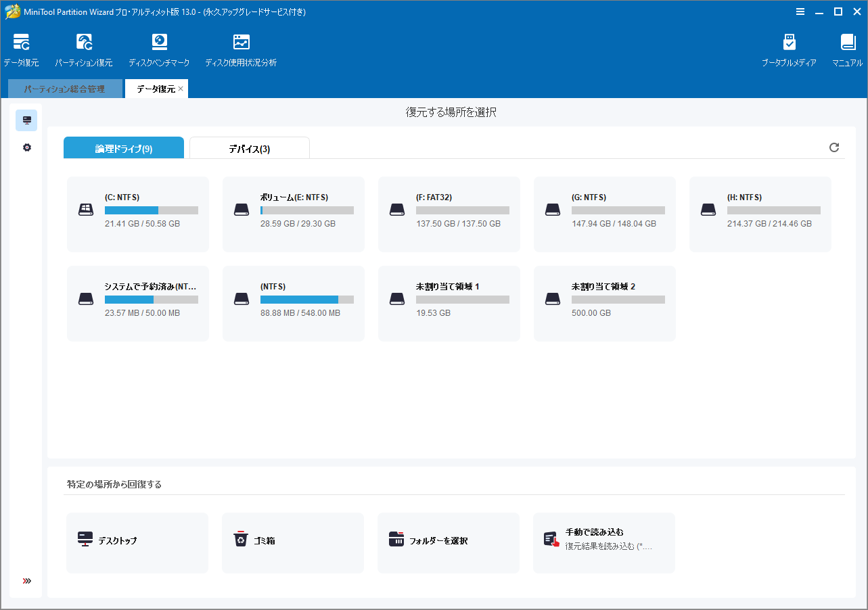Select the (C: NTFS) drive tile

(138, 214)
